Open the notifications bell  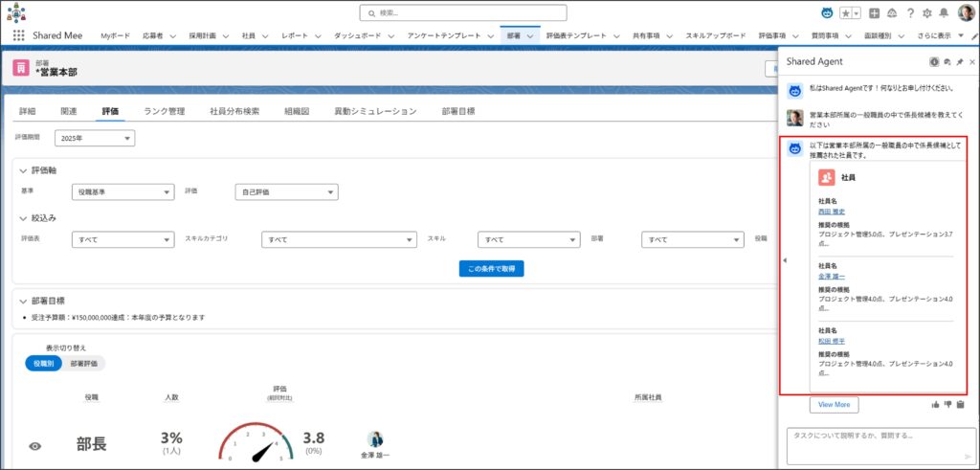pyautogui.click(x=944, y=13)
